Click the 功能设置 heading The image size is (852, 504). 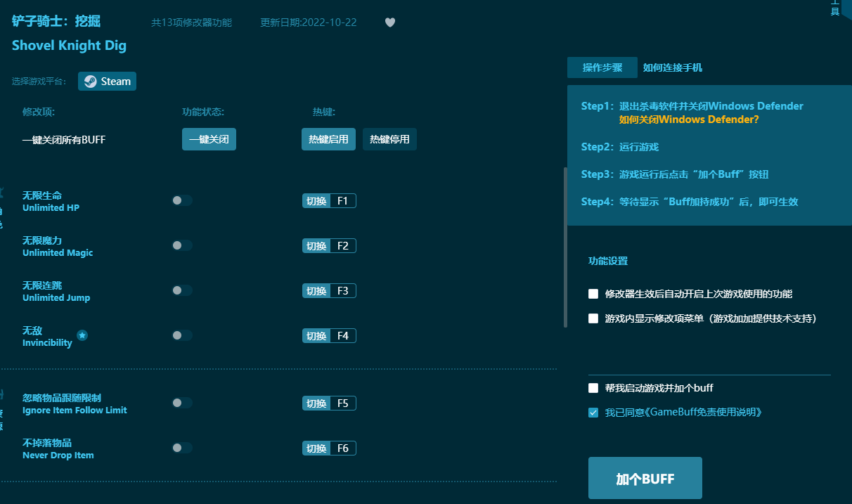[x=608, y=261]
